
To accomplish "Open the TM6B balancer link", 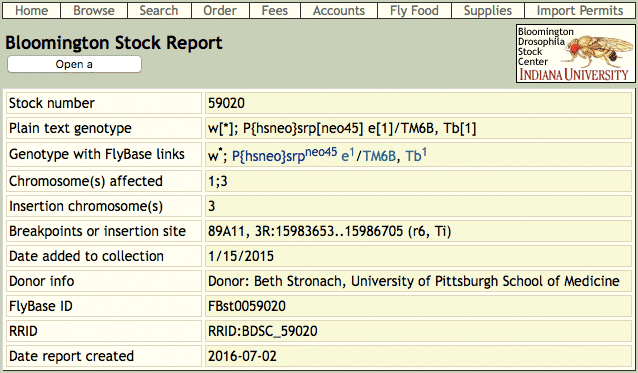I will point(379,156).
